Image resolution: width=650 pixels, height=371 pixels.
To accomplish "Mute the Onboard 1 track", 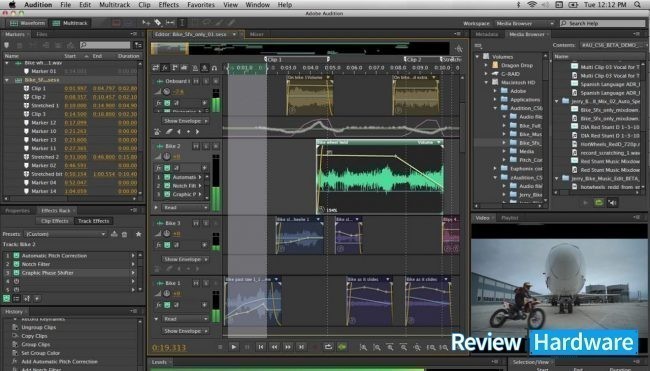I will (x=196, y=81).
